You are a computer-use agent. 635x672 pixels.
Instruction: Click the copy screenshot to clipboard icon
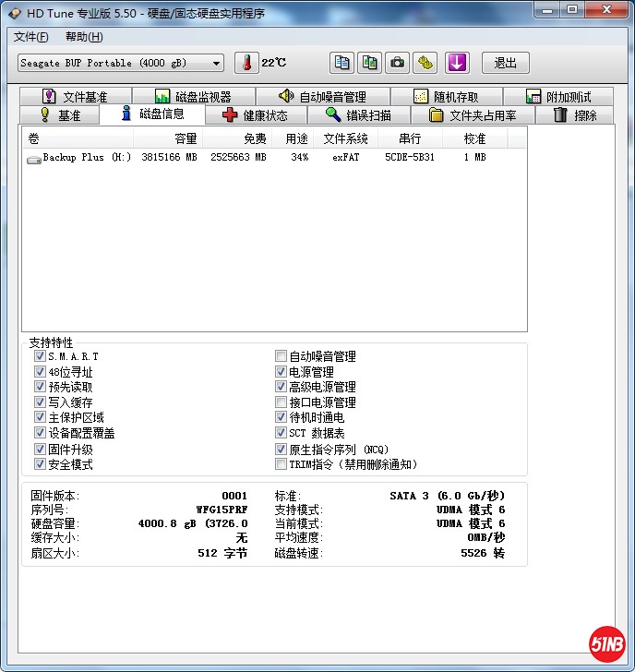(369, 63)
